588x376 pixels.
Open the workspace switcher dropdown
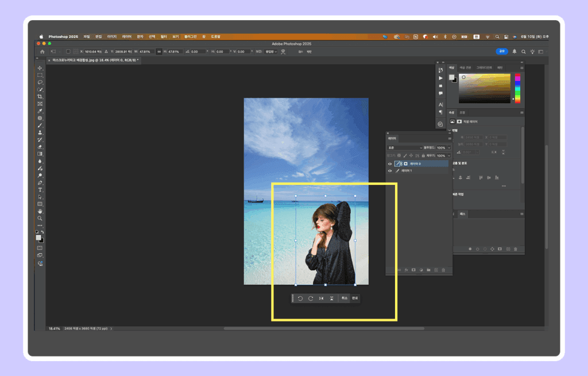(x=541, y=52)
